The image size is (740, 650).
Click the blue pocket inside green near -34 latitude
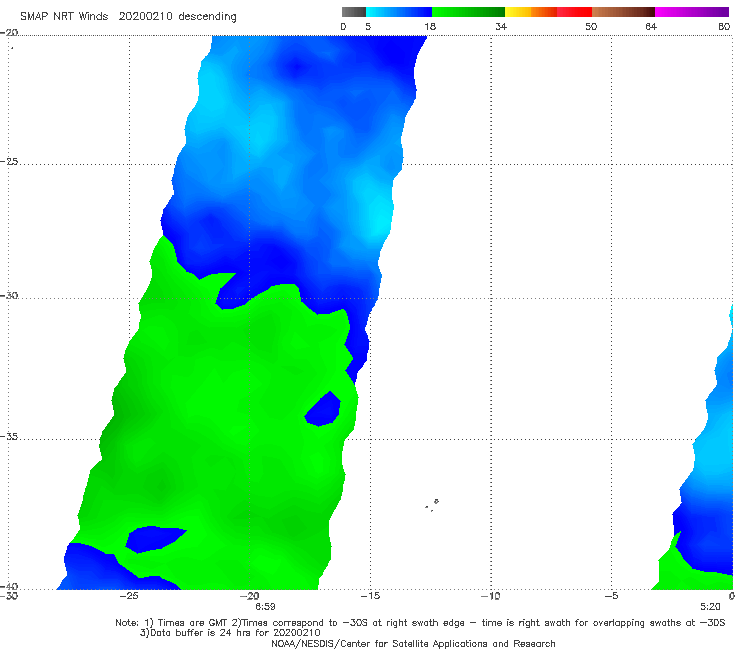[323, 409]
